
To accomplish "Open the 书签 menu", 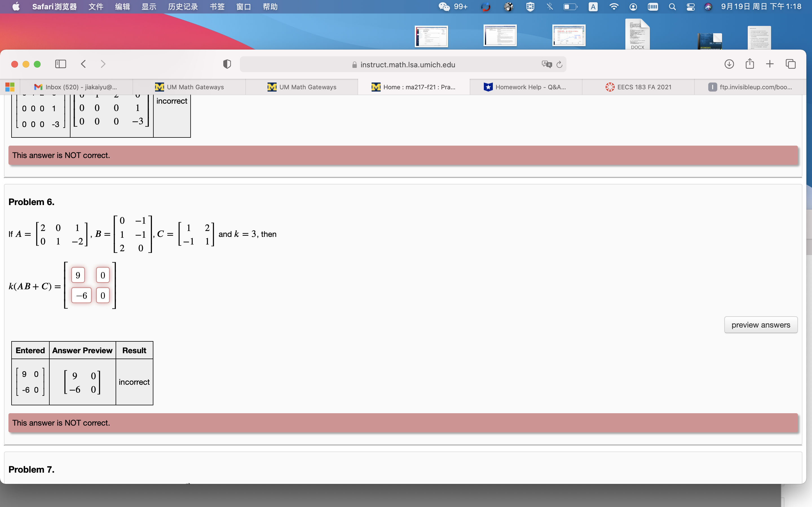I will [217, 7].
